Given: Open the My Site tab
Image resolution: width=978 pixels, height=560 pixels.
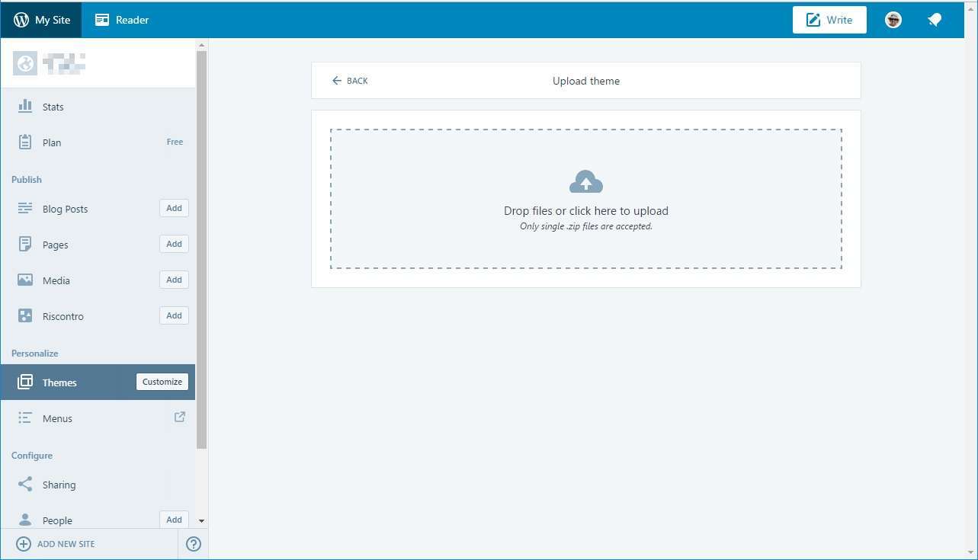Looking at the screenshot, I should [x=42, y=21].
